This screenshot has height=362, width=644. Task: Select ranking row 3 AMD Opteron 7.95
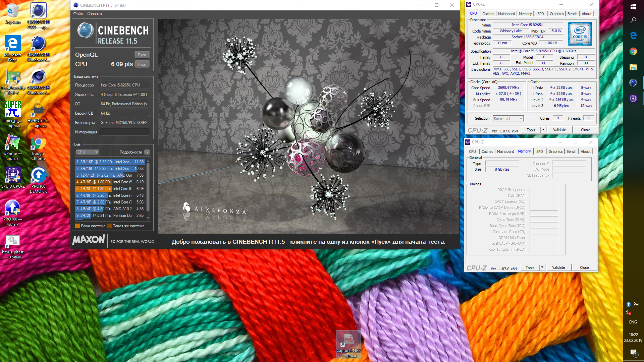click(110, 175)
